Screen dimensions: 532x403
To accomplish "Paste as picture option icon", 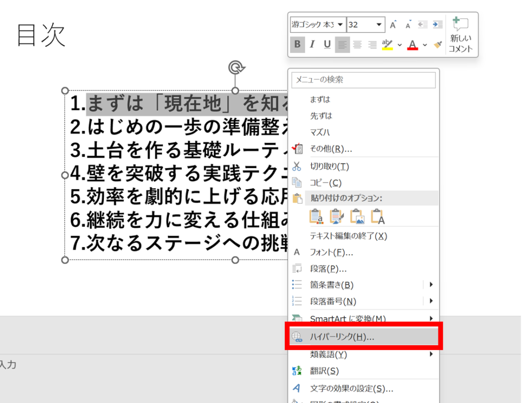I will point(357,216).
